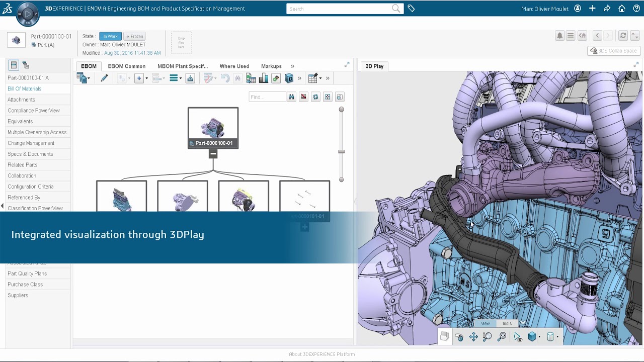Open the Markups tab
The image size is (644, 362).
tap(271, 66)
